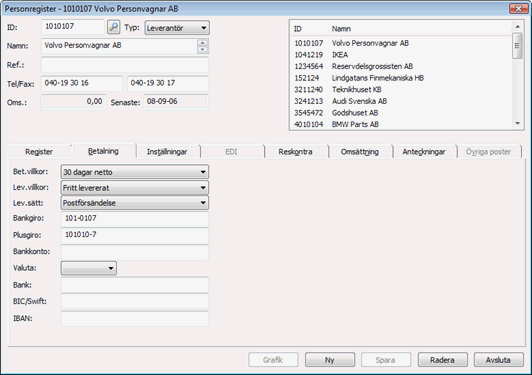Select the Betalning tab
532x375 pixels.
pyautogui.click(x=104, y=151)
